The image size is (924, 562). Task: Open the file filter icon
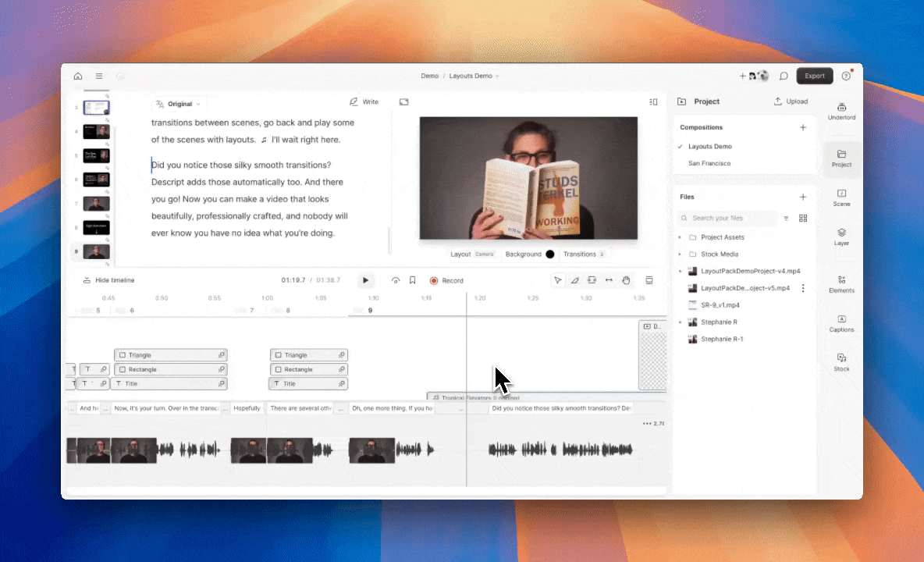[786, 218]
